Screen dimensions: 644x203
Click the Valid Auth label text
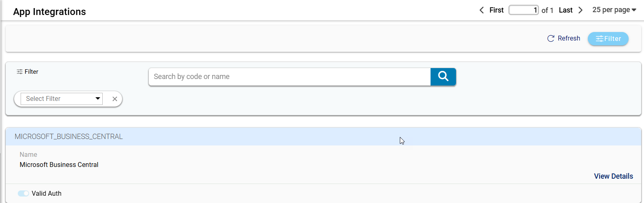tap(46, 194)
